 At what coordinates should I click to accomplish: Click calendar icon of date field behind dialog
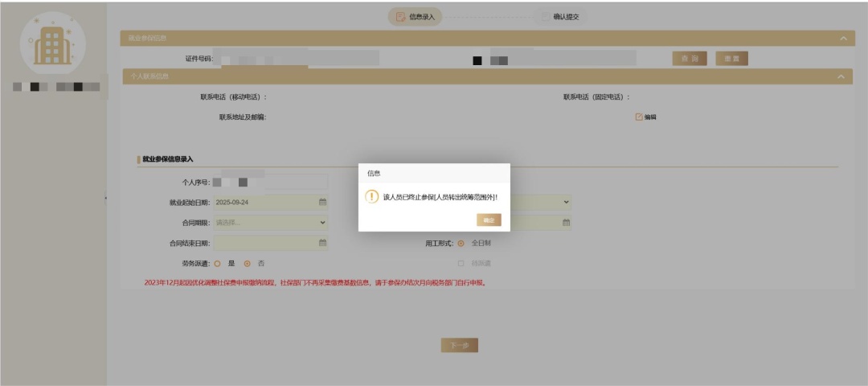(566, 222)
